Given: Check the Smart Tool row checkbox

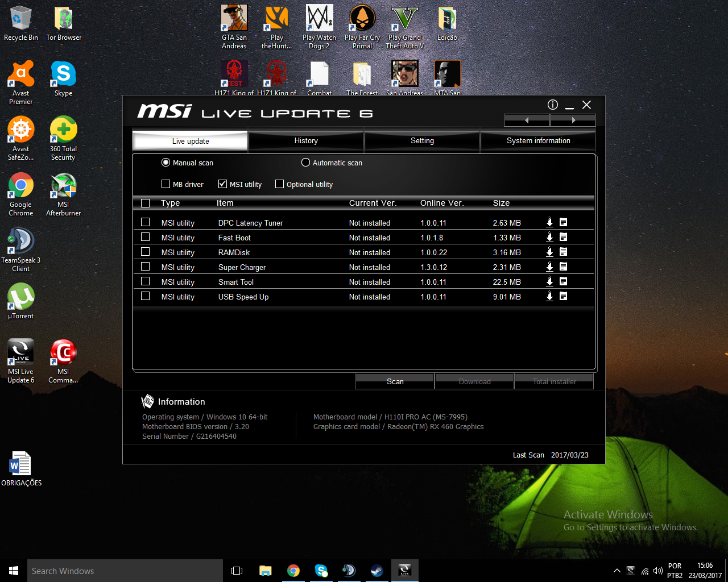Looking at the screenshot, I should [146, 281].
